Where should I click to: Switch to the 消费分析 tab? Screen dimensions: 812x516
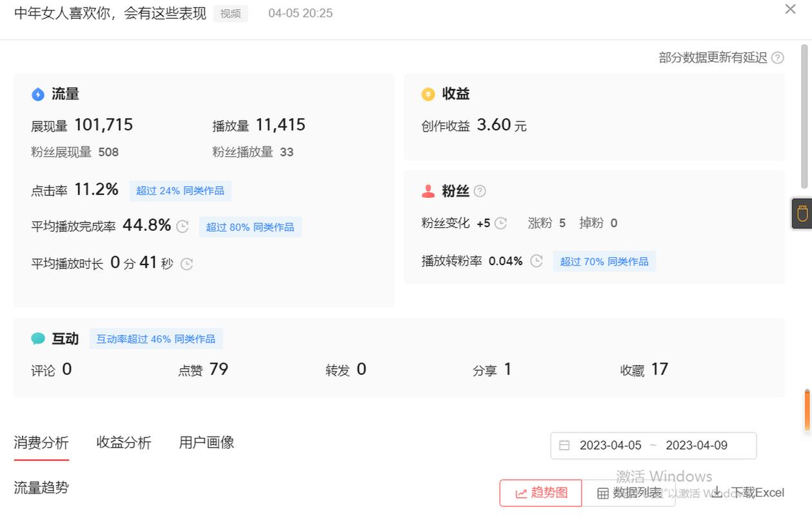[41, 442]
